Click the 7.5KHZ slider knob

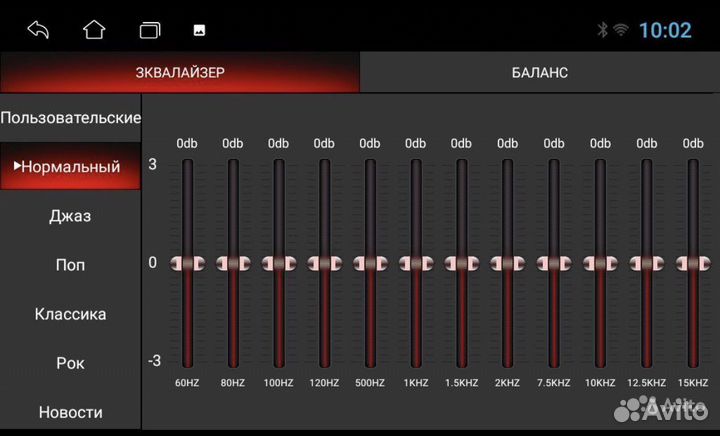pos(554,263)
